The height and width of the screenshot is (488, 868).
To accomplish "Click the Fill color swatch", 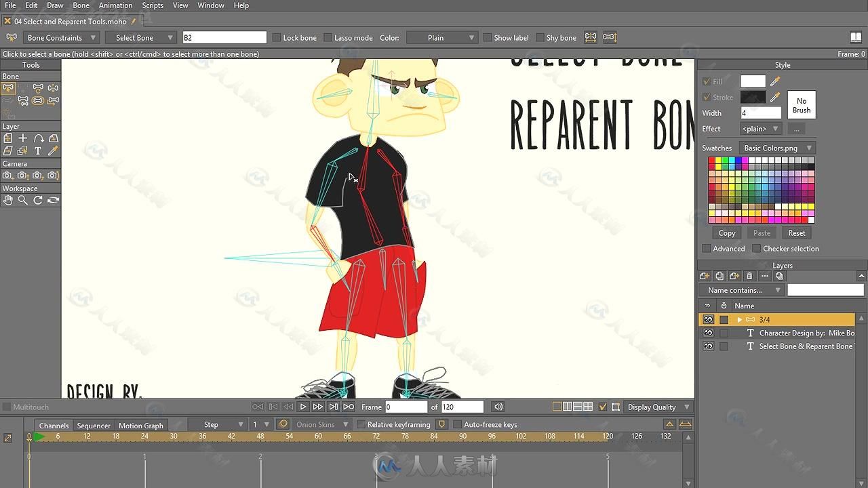I will pyautogui.click(x=753, y=81).
